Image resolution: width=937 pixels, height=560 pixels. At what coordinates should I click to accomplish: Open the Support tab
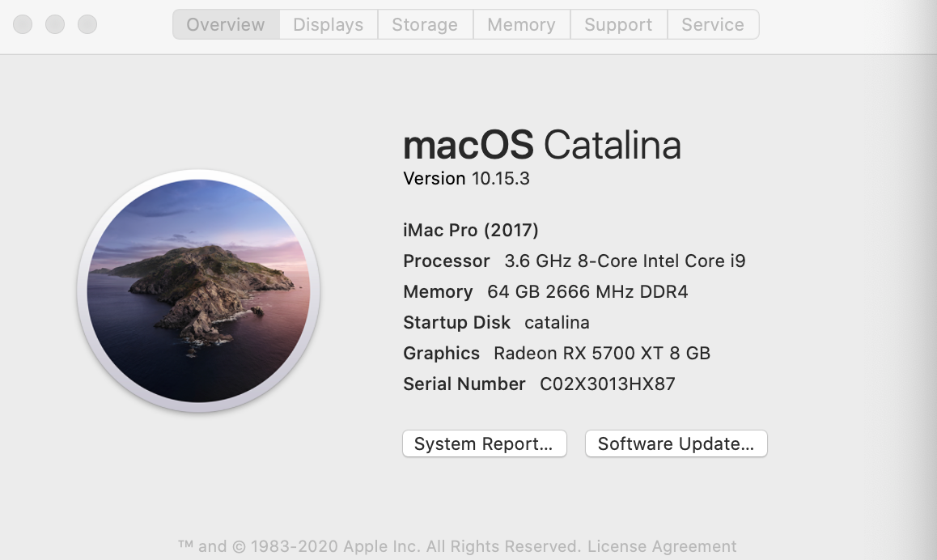click(618, 24)
